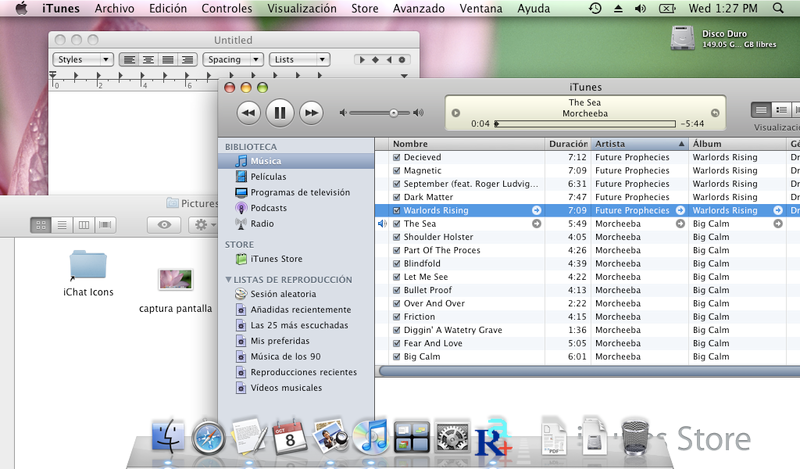Screen dimensions: 800x469
Task: Click the Safari icon in the Dock
Action: pyautogui.click(x=209, y=437)
